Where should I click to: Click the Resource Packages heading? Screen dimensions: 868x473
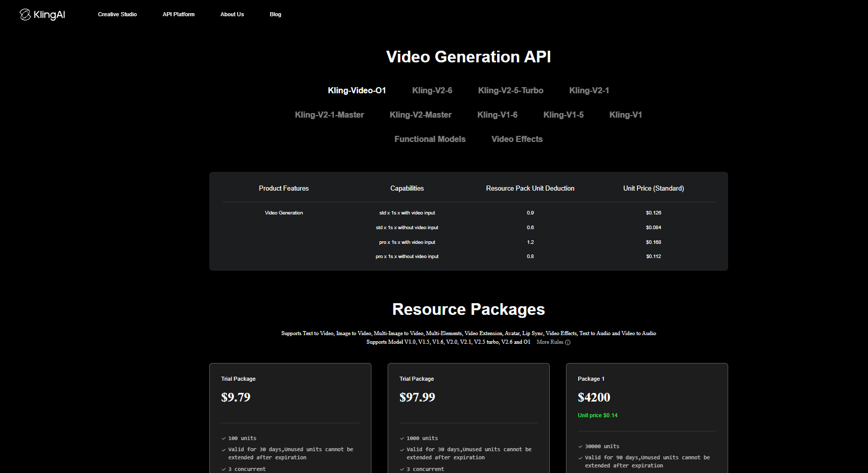point(468,309)
